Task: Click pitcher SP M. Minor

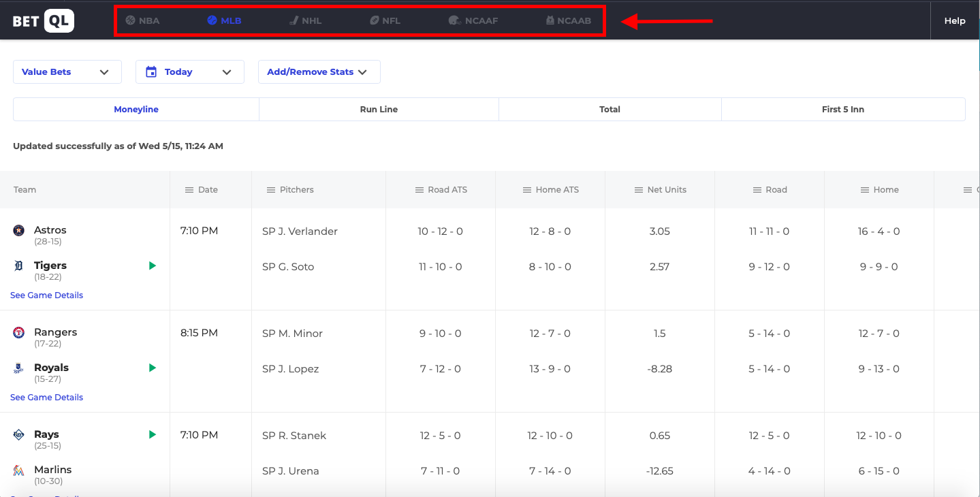Action: point(292,334)
